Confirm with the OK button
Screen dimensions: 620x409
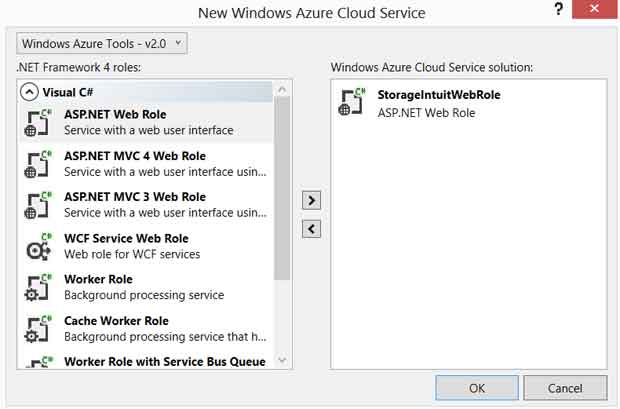pyautogui.click(x=477, y=388)
